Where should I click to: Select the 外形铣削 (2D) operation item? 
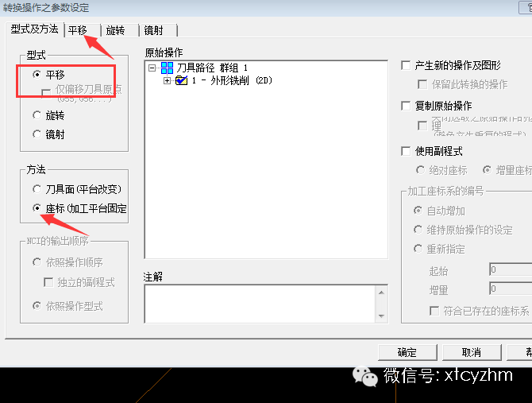[232, 80]
